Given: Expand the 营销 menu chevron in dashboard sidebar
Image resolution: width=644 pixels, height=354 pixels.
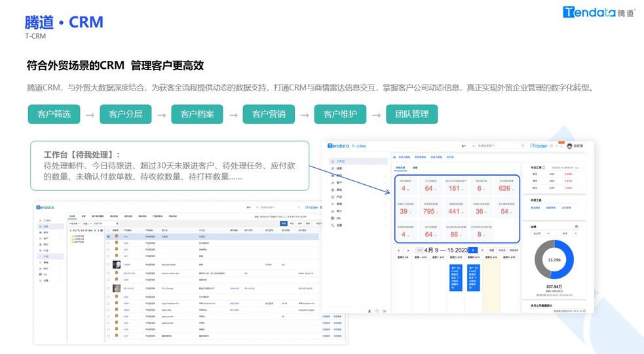Looking at the screenshot, I should point(385,204).
